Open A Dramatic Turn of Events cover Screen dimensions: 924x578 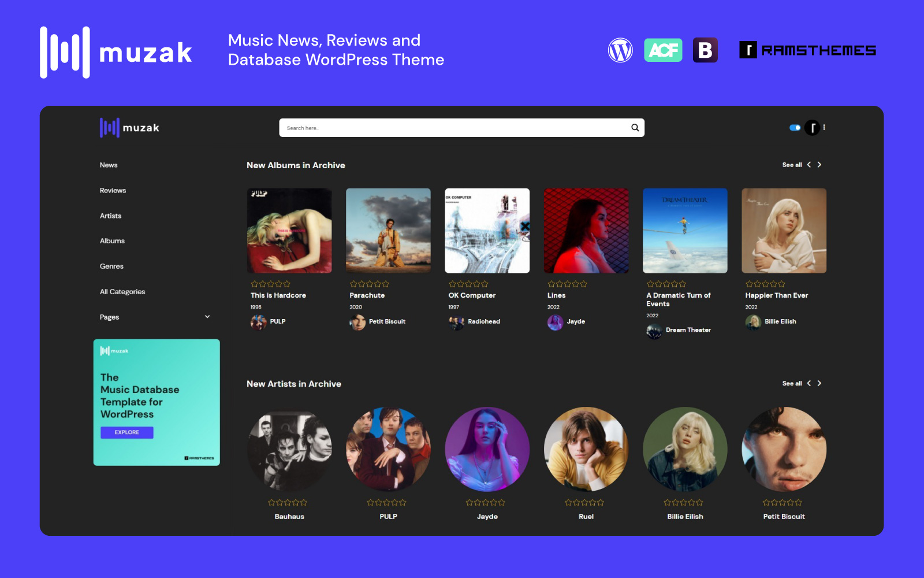pos(685,231)
